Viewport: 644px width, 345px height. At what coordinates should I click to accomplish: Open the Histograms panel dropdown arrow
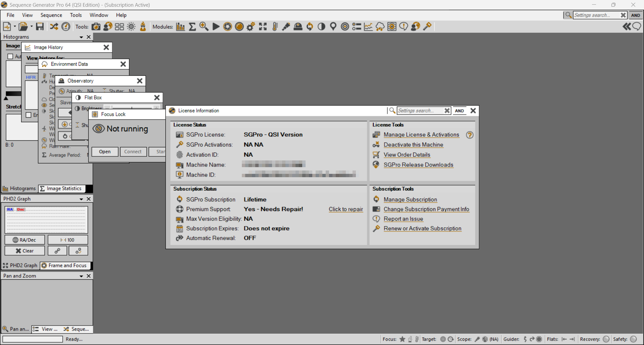tap(81, 37)
